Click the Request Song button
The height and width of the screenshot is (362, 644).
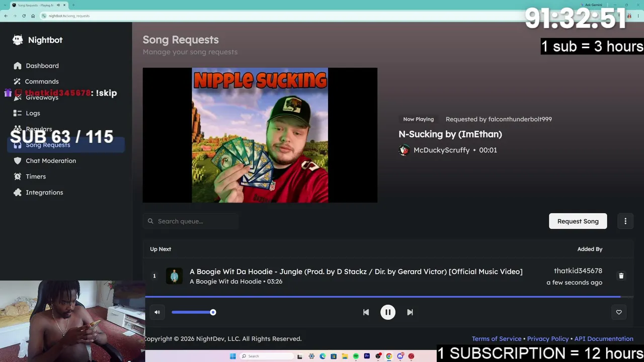[x=578, y=221]
